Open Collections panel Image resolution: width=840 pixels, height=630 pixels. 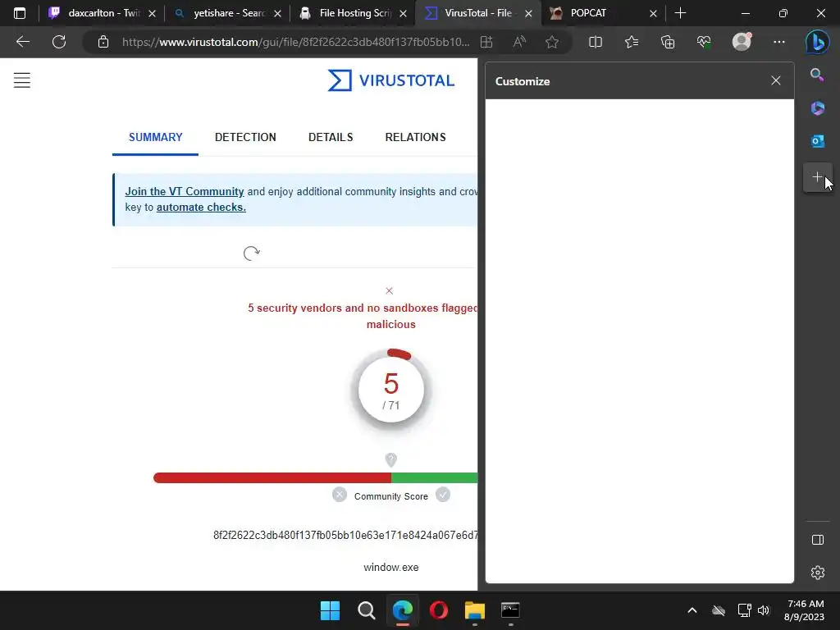pyautogui.click(x=668, y=42)
